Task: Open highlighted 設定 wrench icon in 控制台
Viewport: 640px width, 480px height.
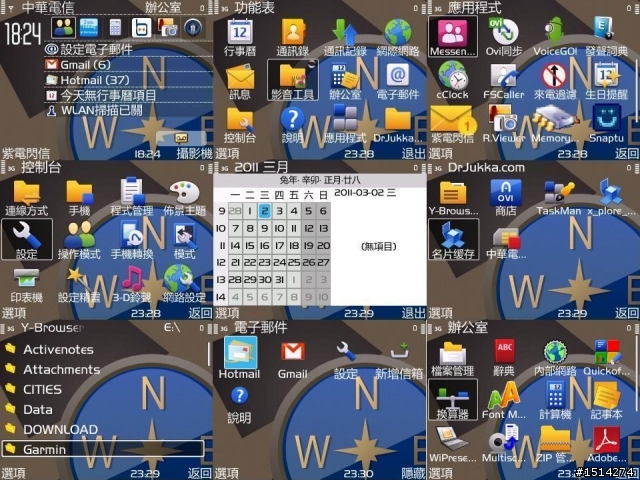Action: point(27,239)
